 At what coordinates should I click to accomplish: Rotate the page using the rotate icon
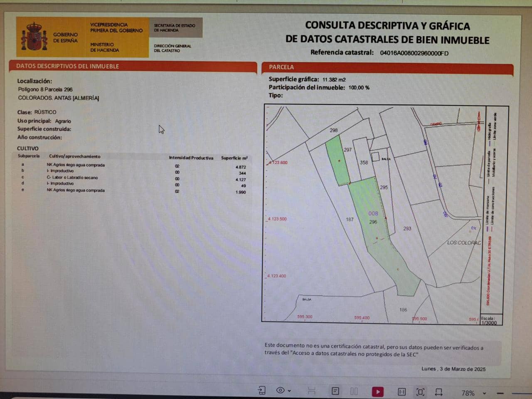click(x=439, y=391)
